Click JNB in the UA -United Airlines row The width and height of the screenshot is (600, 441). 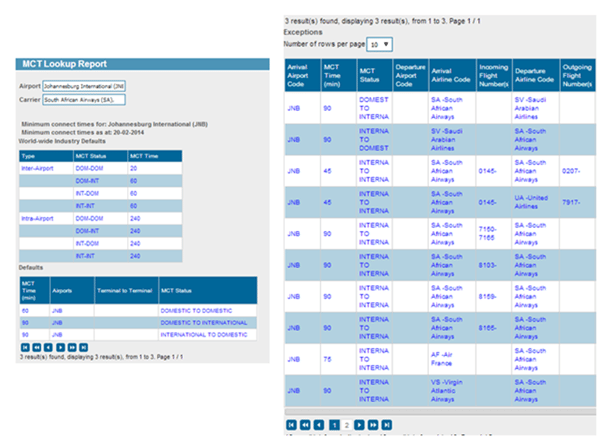click(293, 203)
